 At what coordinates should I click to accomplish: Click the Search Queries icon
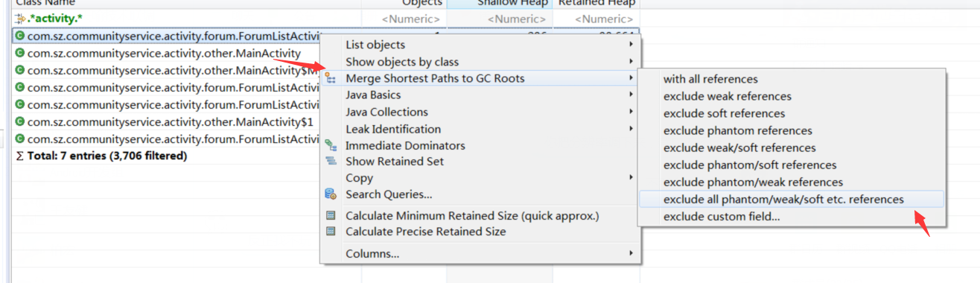[x=331, y=194]
